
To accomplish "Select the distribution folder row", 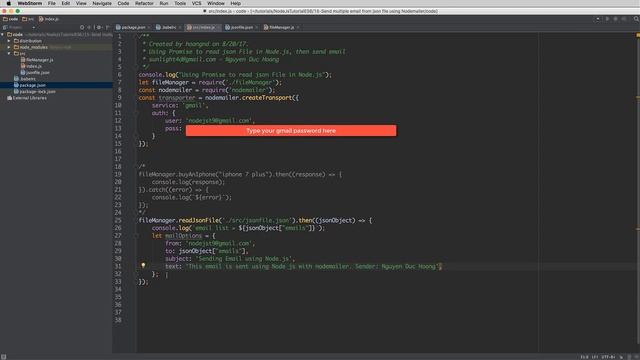I will pos(56,41).
